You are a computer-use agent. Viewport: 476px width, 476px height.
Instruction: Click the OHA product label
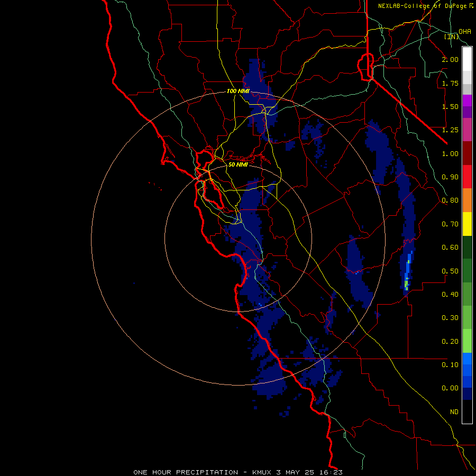[465, 32]
